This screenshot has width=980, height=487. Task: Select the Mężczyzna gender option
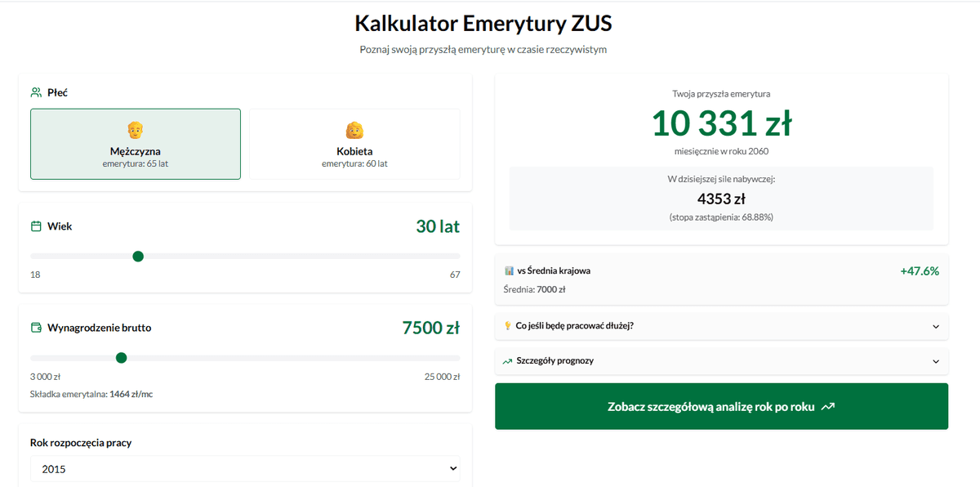point(135,143)
